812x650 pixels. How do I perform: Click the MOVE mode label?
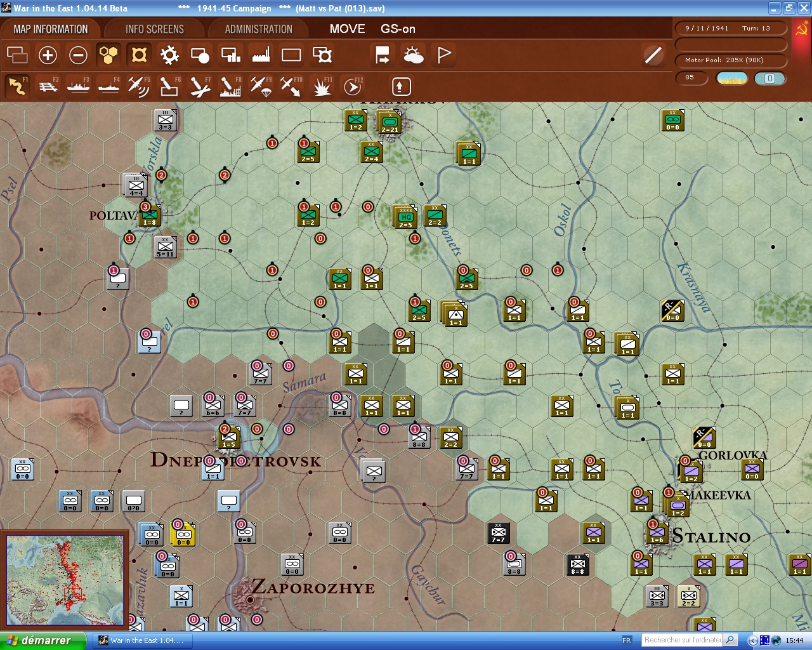(x=347, y=29)
